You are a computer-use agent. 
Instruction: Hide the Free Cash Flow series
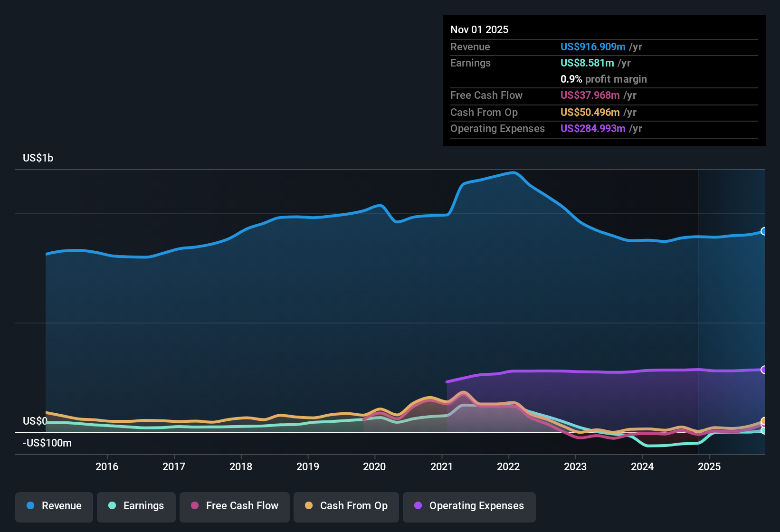click(x=234, y=506)
